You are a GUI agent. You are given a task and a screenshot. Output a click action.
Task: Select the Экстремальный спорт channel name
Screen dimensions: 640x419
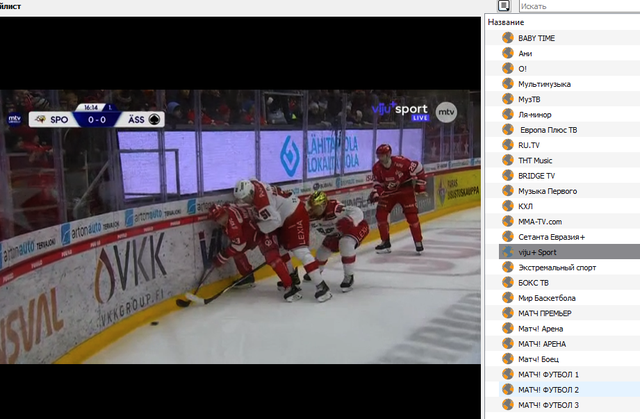pos(557,268)
